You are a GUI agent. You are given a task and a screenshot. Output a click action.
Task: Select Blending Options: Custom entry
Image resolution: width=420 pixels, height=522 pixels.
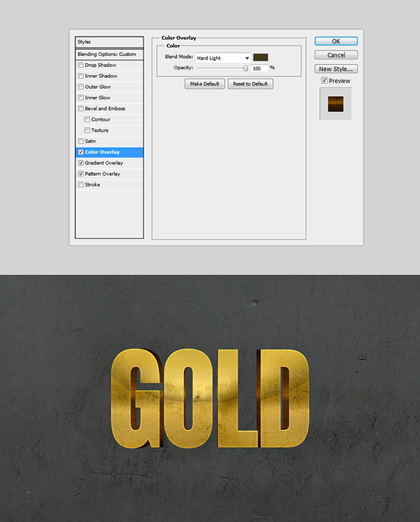point(109,54)
